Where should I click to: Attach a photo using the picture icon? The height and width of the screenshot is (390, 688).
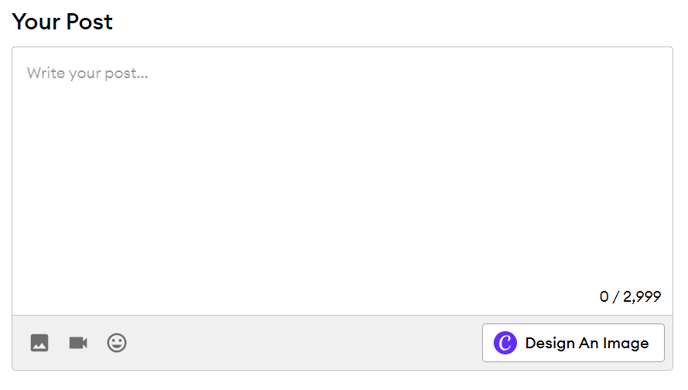point(39,343)
